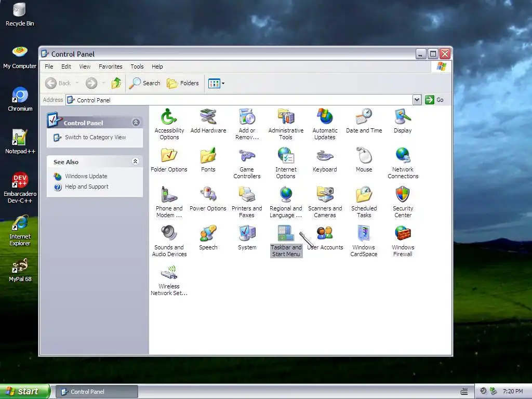Open the Help menu

pyautogui.click(x=157, y=66)
